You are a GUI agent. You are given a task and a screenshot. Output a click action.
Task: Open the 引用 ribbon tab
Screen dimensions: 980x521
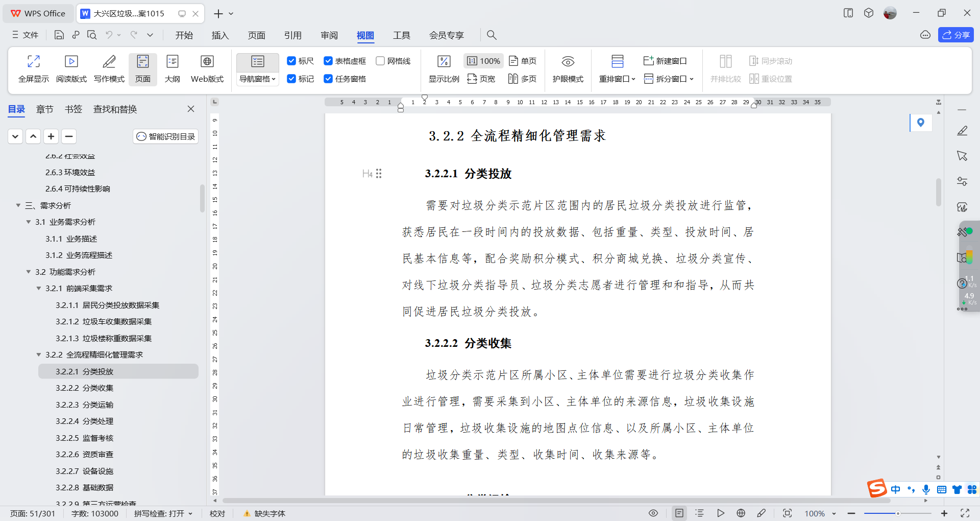click(293, 35)
